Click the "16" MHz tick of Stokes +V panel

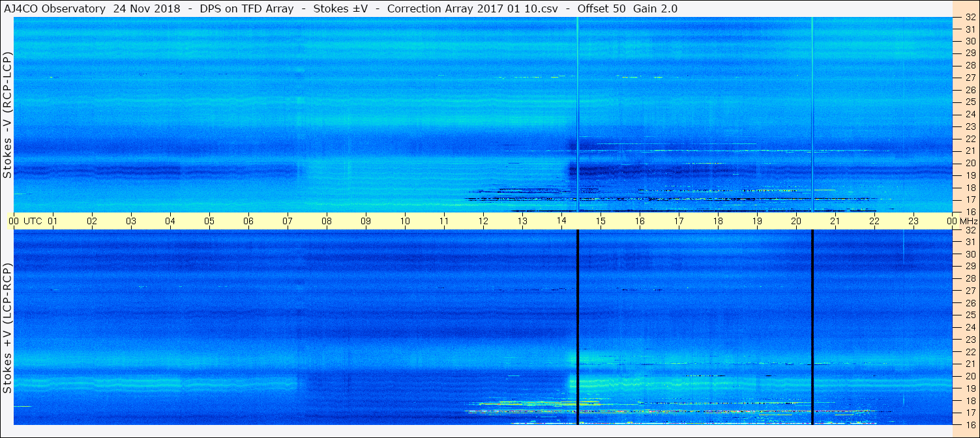[970, 425]
